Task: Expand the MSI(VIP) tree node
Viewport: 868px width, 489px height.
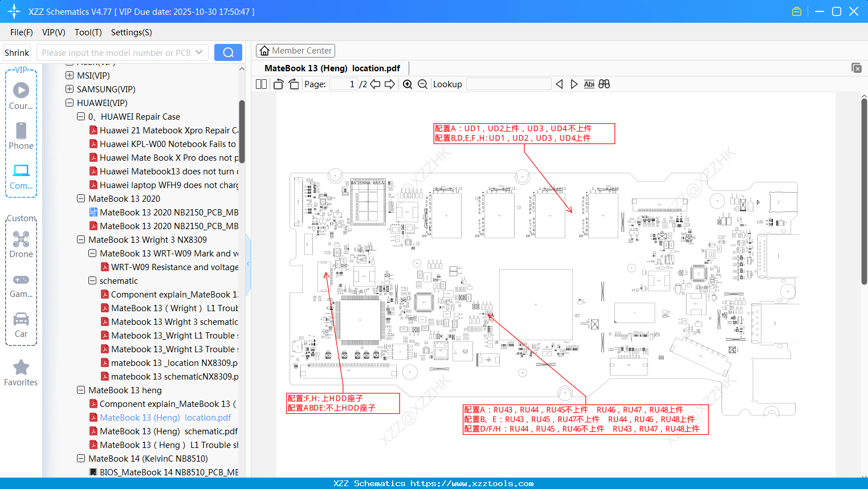Action: [x=70, y=75]
